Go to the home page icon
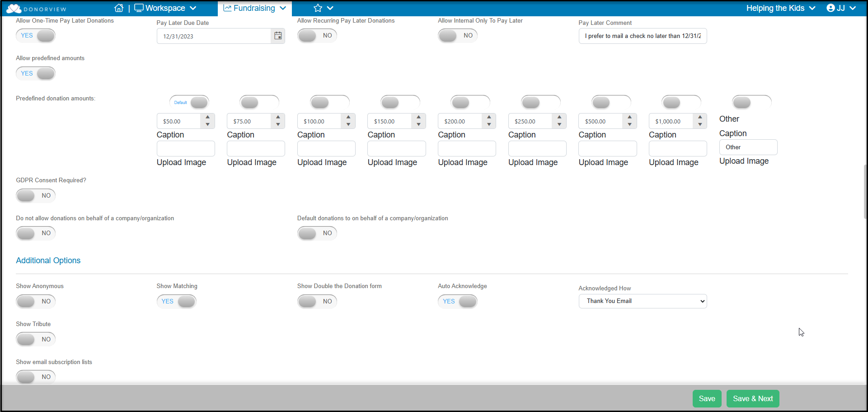 click(119, 8)
